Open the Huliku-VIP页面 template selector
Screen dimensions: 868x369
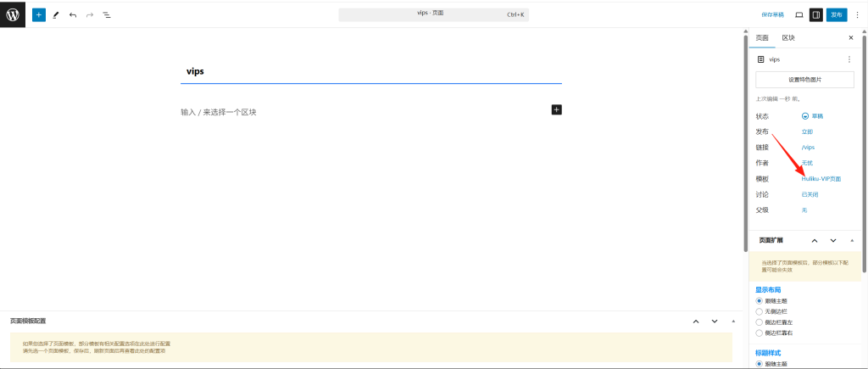pyautogui.click(x=821, y=178)
